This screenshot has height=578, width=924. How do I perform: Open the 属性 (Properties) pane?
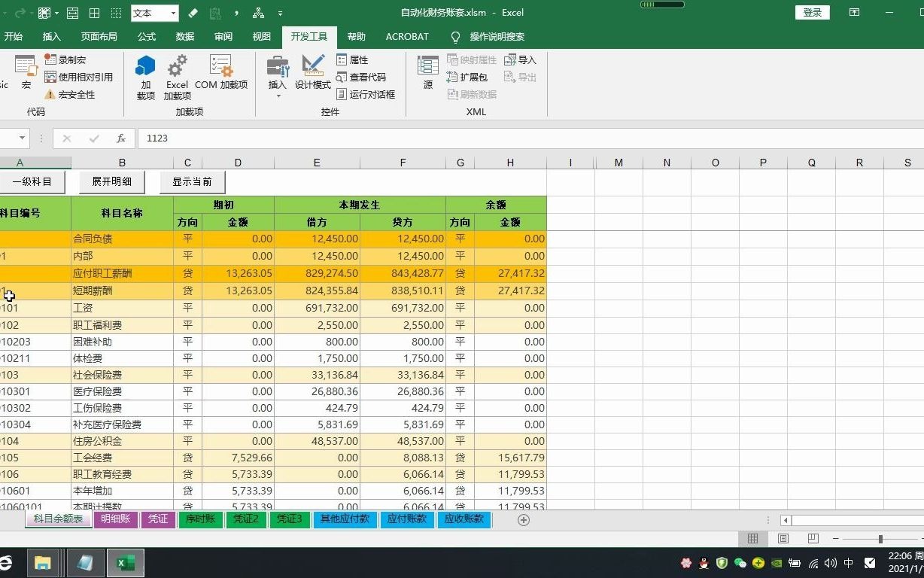pyautogui.click(x=351, y=59)
